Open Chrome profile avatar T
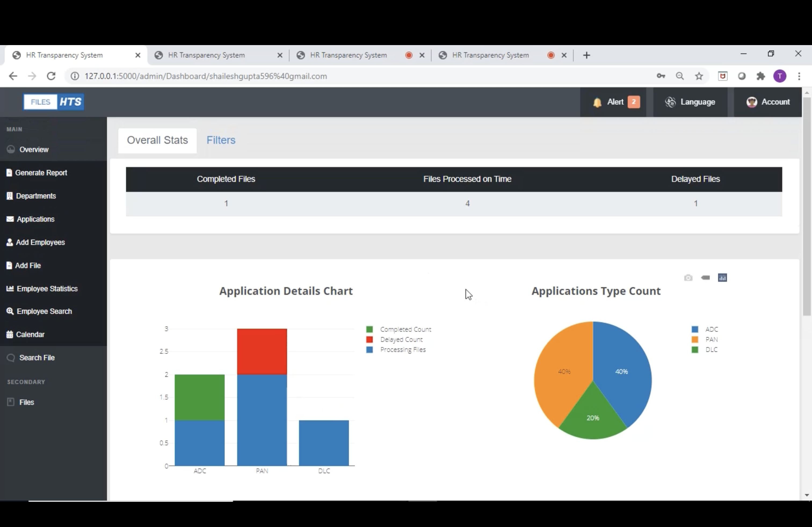 (780, 76)
